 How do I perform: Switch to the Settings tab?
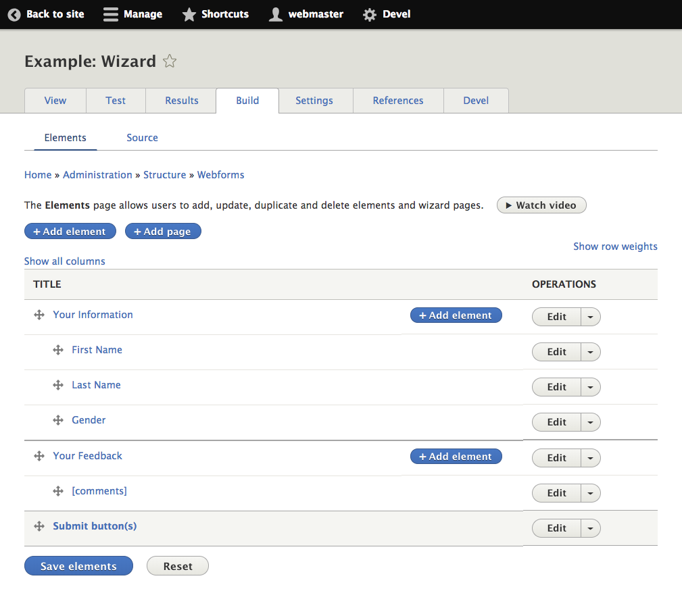(314, 100)
